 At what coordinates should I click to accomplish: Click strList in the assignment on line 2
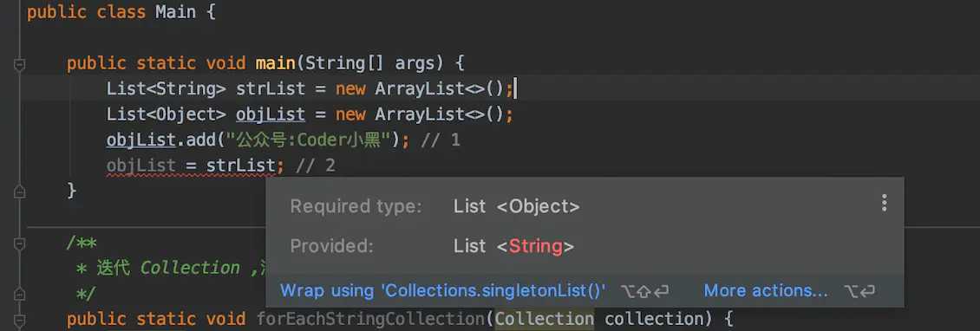(x=240, y=165)
